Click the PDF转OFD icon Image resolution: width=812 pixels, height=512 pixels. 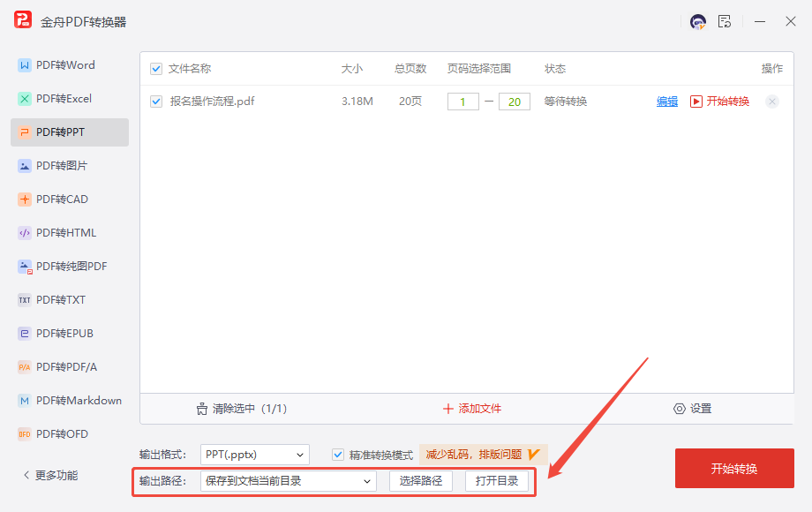pos(25,434)
